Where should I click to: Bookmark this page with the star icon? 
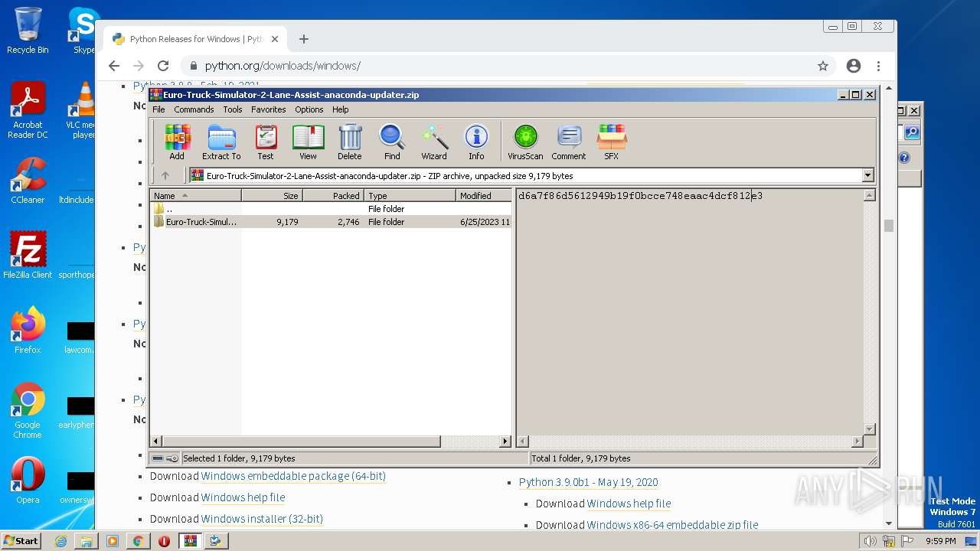(x=823, y=66)
